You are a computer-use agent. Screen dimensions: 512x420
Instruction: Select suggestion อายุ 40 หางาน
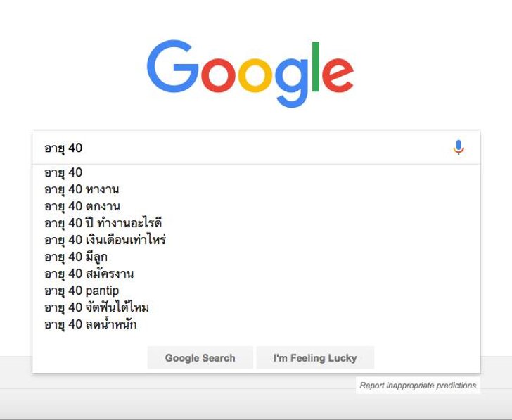coord(256,189)
